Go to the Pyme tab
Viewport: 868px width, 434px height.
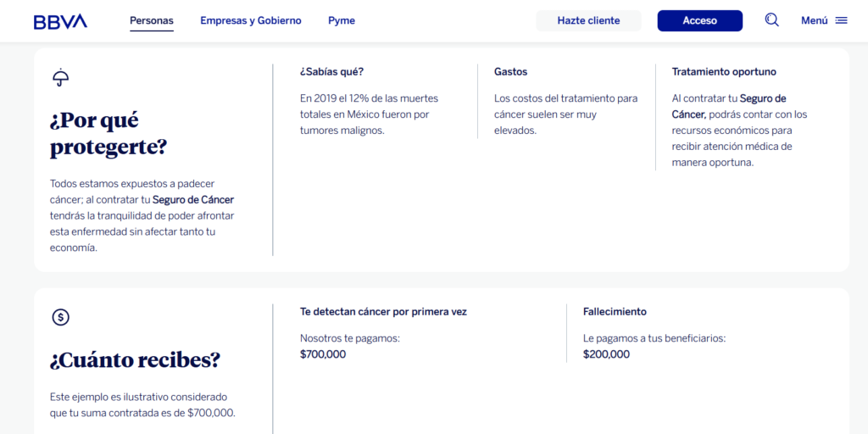pos(342,20)
